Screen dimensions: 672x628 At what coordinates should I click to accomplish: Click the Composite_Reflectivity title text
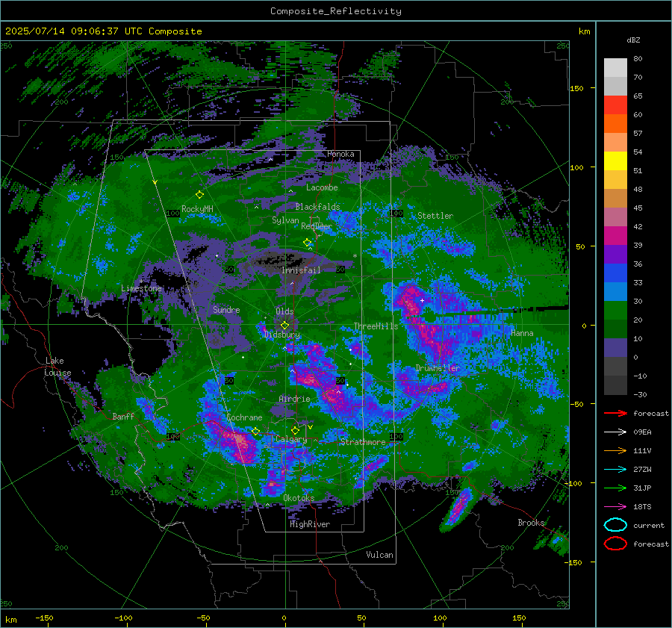click(x=336, y=11)
